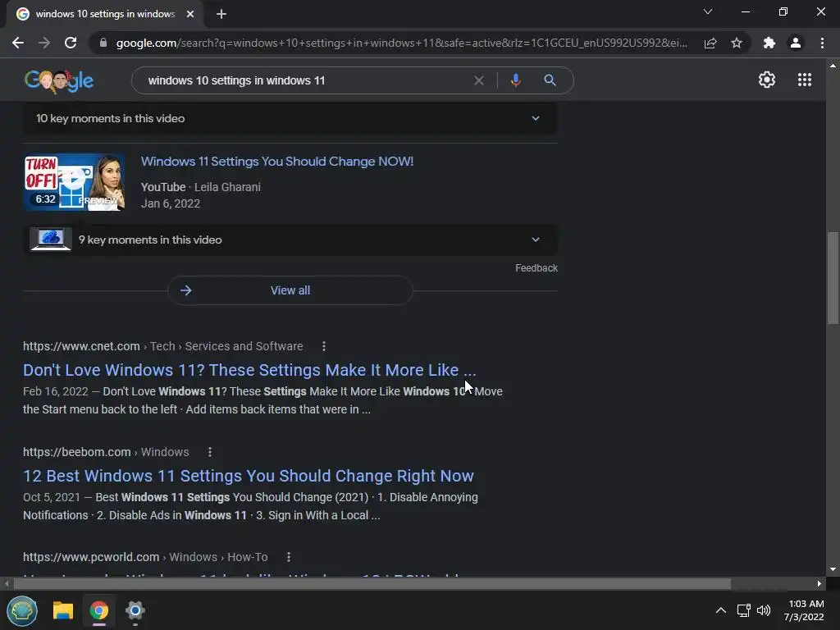Reload the current page
Screen dimensions: 840x630
click(71, 43)
